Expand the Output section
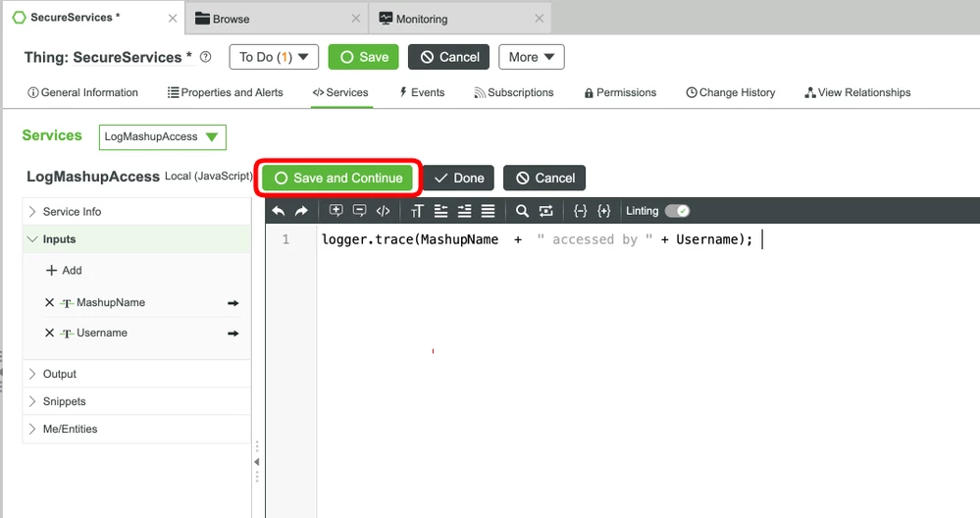980x518 pixels. pos(136,375)
